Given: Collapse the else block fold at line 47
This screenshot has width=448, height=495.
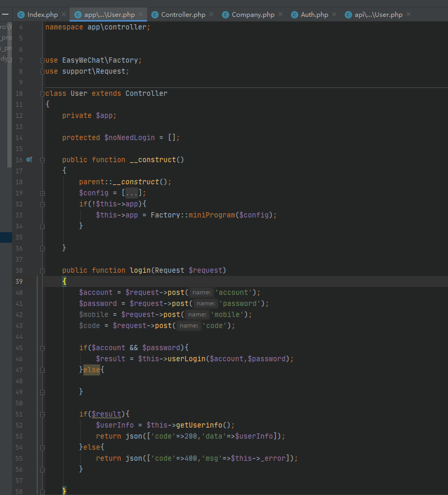Looking at the screenshot, I should [x=42, y=370].
